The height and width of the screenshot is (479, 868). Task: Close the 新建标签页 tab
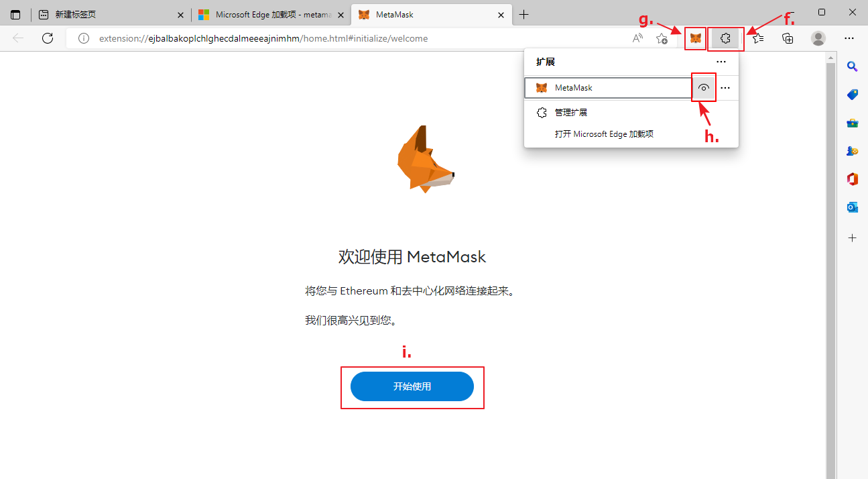point(180,15)
